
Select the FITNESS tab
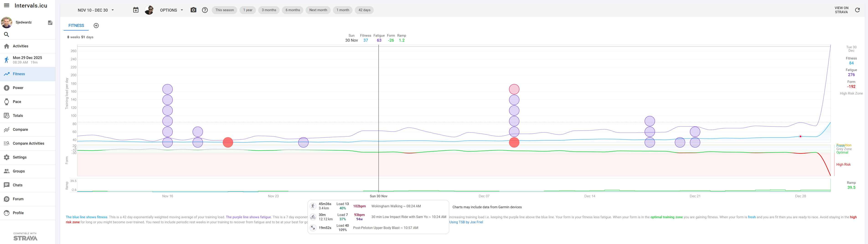tap(76, 26)
